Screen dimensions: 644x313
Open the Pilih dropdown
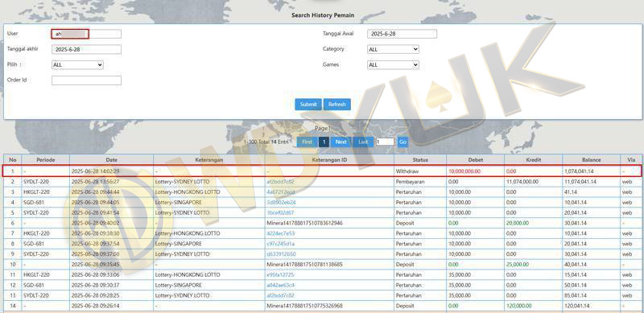[77, 65]
